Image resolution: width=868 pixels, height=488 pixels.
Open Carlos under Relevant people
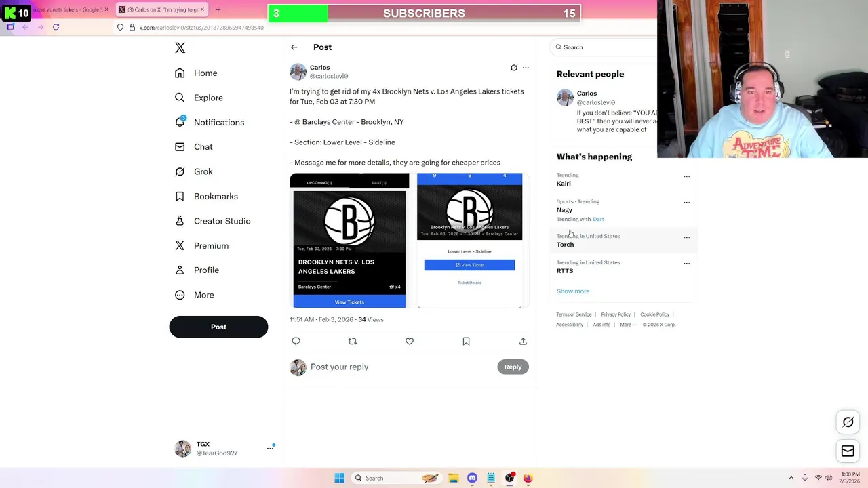click(587, 94)
